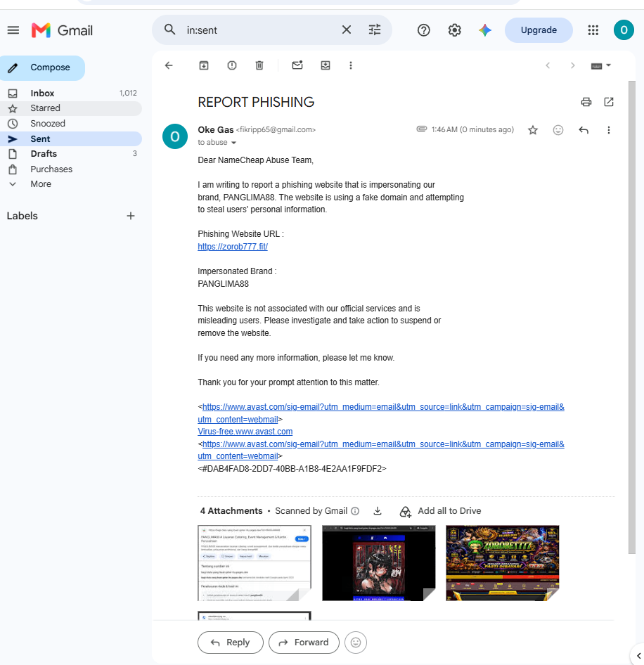Move email to inbox icon

(x=326, y=65)
